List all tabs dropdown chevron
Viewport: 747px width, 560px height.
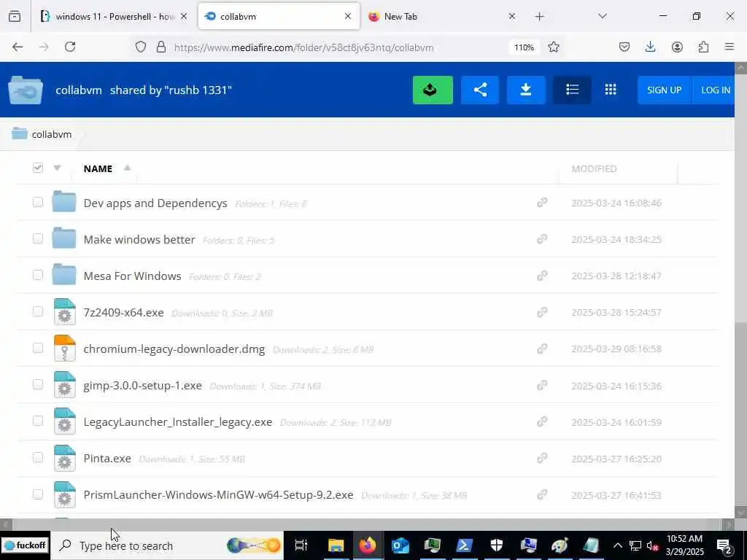(x=603, y=16)
